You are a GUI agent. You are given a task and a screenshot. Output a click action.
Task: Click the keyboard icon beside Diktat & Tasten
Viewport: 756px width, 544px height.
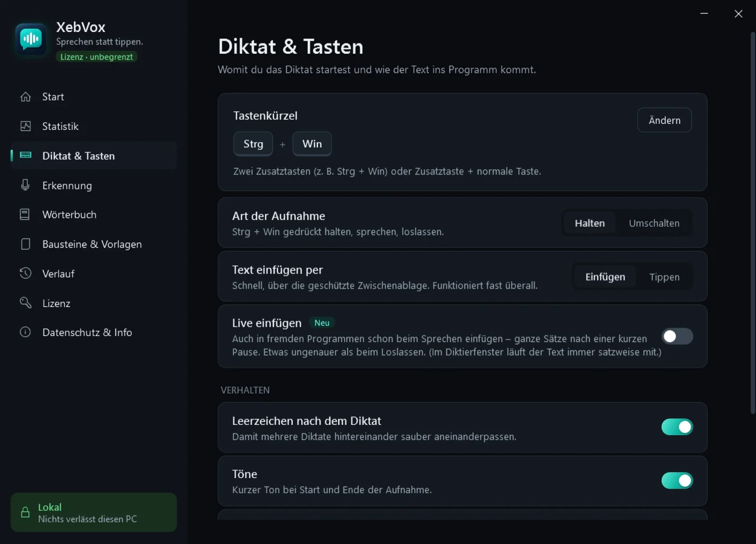pyautogui.click(x=25, y=155)
